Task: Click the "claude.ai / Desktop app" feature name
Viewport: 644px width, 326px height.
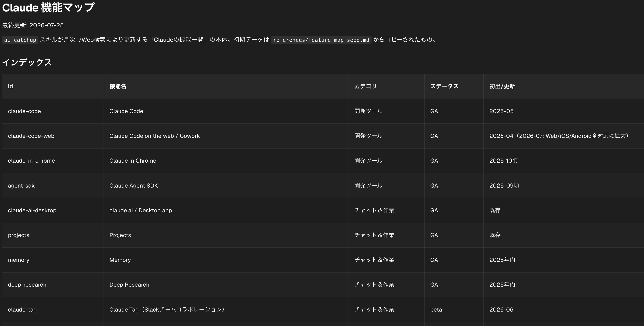Action: coord(140,210)
